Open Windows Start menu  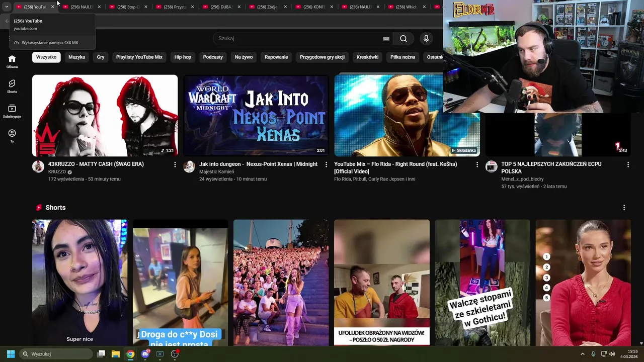pyautogui.click(x=11, y=354)
